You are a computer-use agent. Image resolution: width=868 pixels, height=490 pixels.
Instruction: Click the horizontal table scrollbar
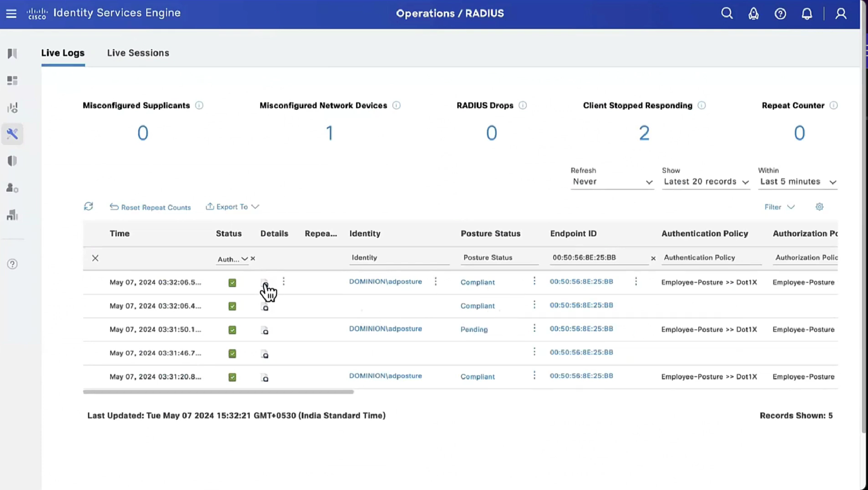point(218,391)
